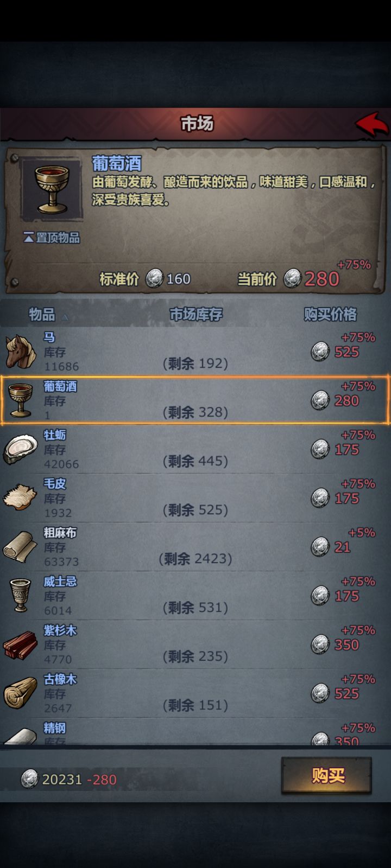The width and height of the screenshot is (391, 868).
Task: Tap the 购买 purchase button
Action: point(327,776)
